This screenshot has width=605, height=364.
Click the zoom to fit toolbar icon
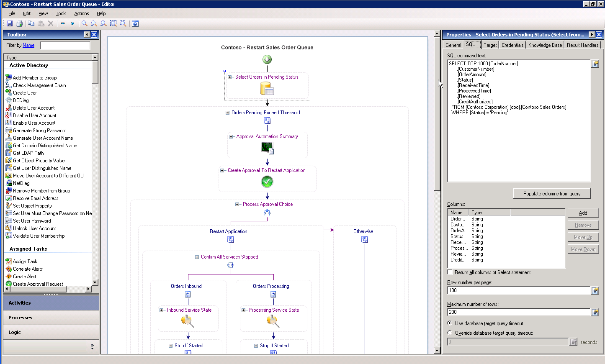click(113, 23)
